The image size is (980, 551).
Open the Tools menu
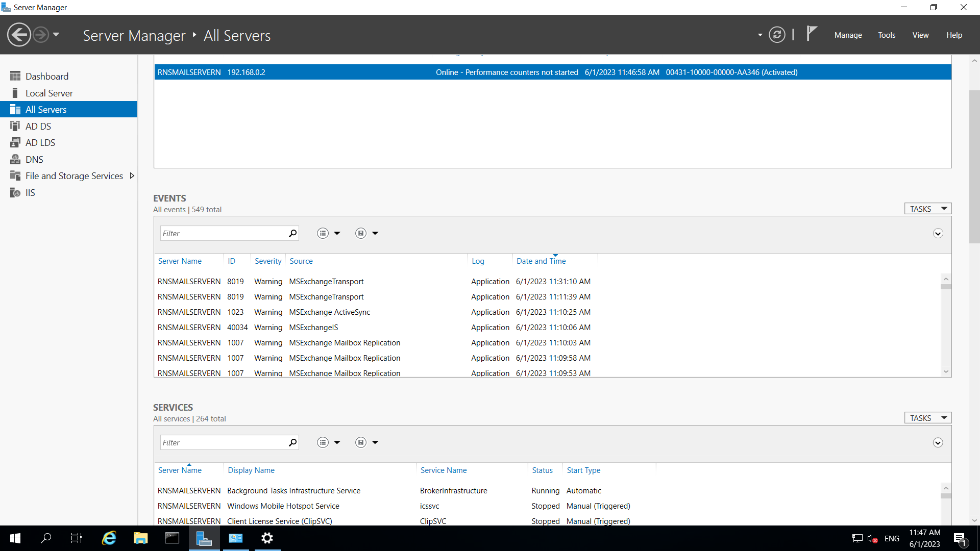click(887, 35)
